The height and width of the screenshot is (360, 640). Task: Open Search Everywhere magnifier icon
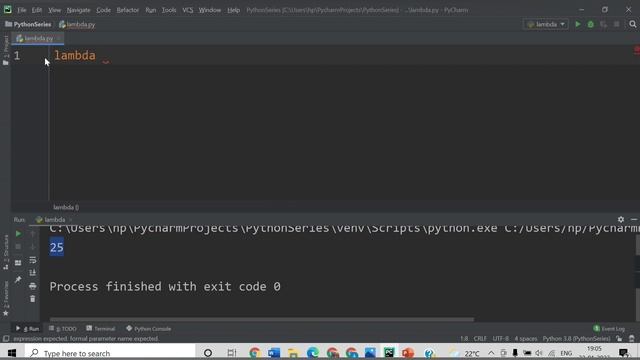[x=633, y=24]
